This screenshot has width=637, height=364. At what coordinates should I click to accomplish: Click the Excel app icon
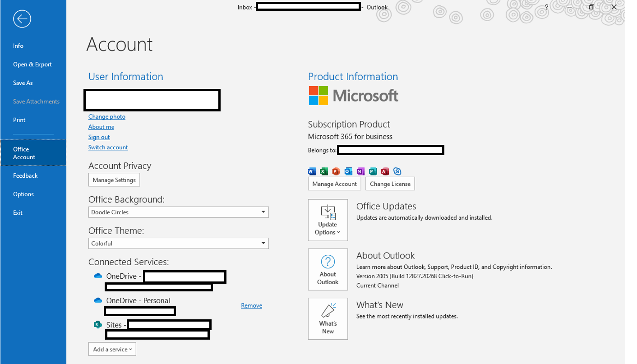click(x=324, y=171)
